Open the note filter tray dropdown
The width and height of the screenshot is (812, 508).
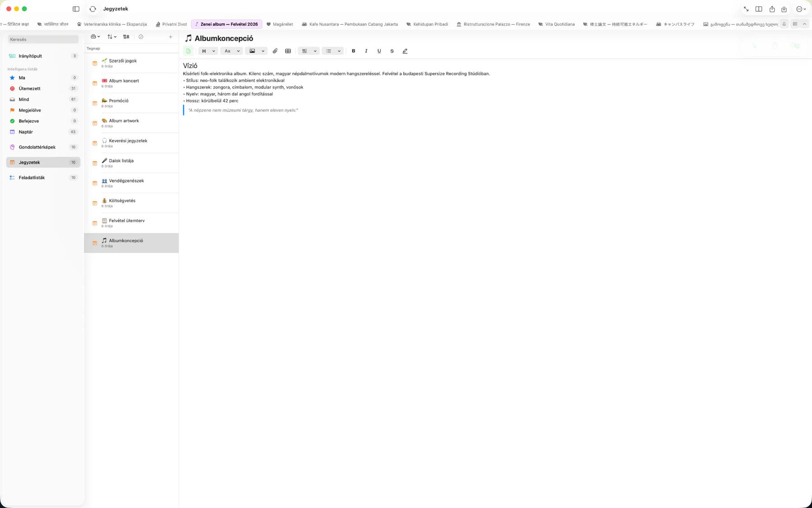tap(95, 37)
